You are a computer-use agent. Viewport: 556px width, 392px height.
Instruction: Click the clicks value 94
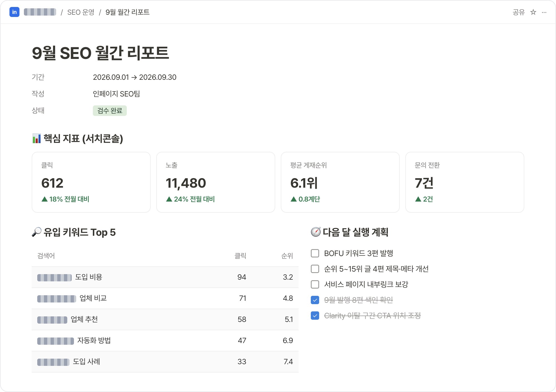(x=242, y=277)
